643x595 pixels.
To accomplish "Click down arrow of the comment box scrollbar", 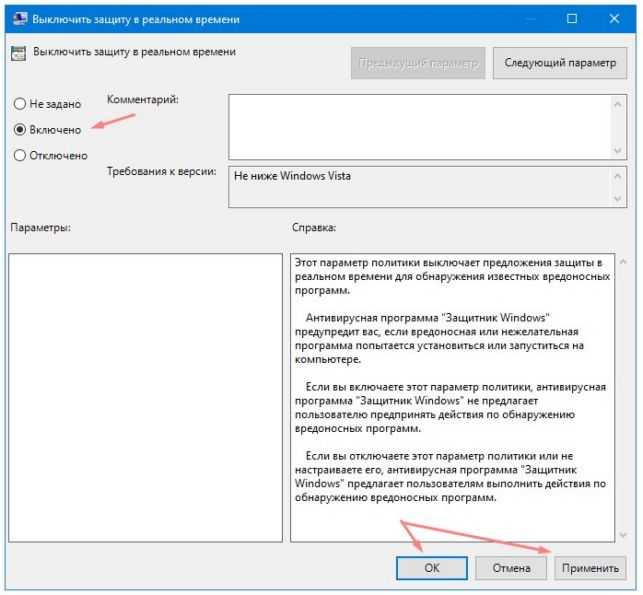I will click(618, 150).
